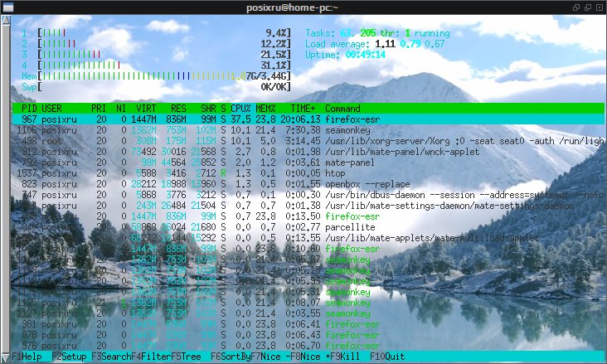Screen dimensions: 607x364
Task: Sort by the PRI column header
Action: point(99,109)
